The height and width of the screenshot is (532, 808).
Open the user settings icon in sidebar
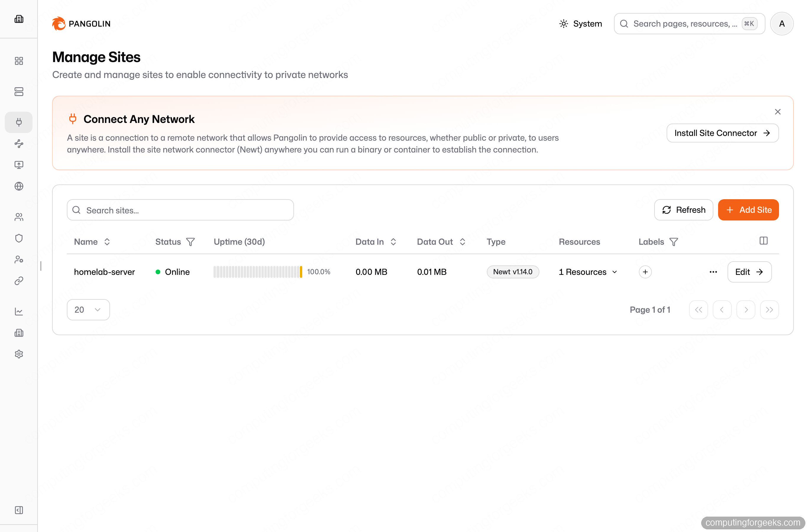(x=19, y=259)
